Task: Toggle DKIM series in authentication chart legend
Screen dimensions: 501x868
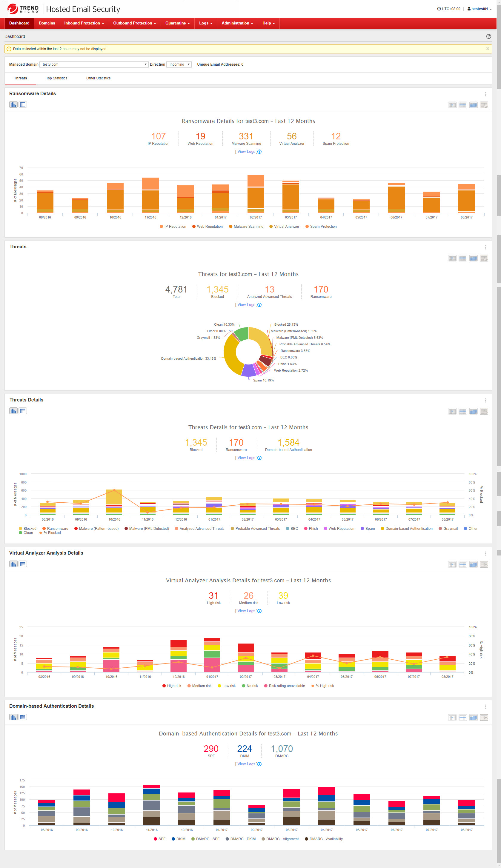Action: [178, 839]
